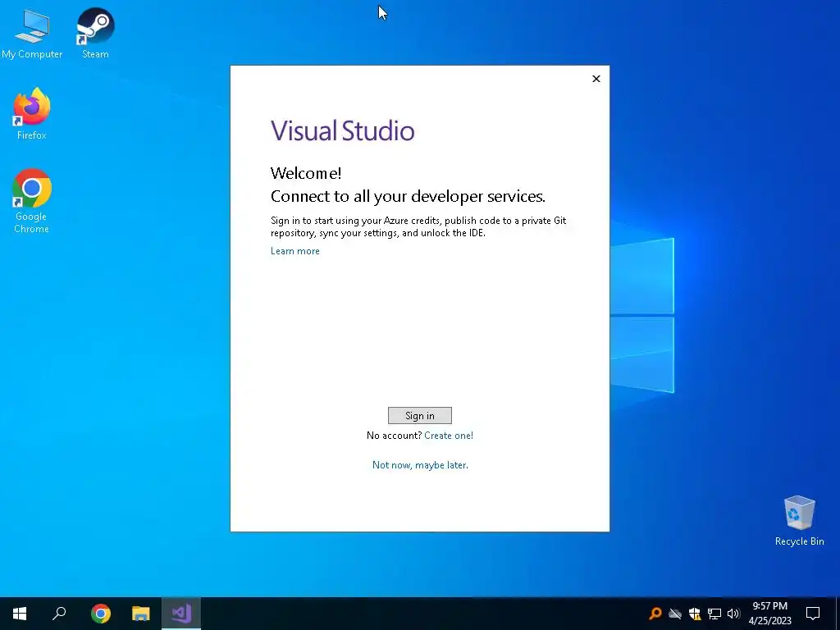Open the Windows Start menu
Viewport: 840px width, 630px height.
[20, 614]
